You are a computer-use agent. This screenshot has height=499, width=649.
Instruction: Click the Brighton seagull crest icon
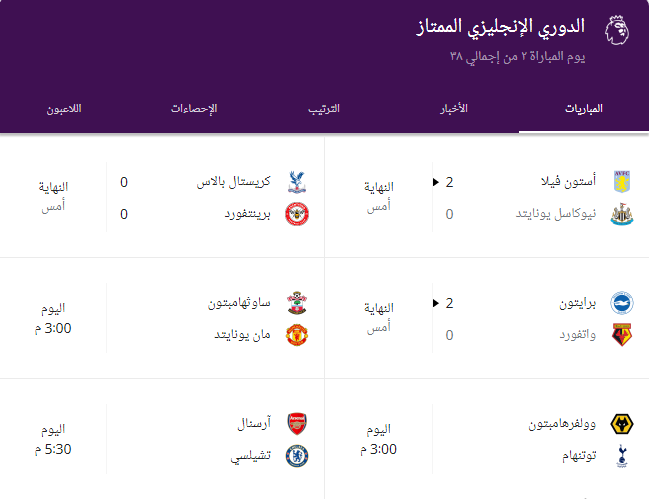coord(622,303)
